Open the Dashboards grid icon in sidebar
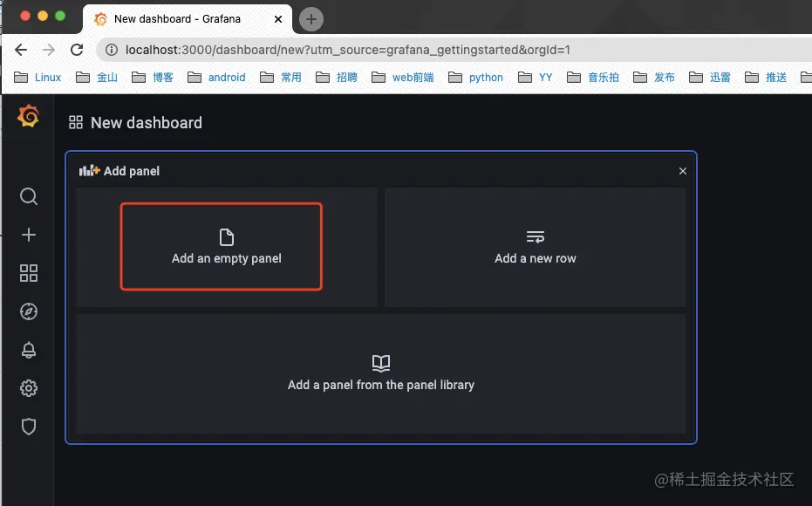The width and height of the screenshot is (812, 506). [x=29, y=273]
